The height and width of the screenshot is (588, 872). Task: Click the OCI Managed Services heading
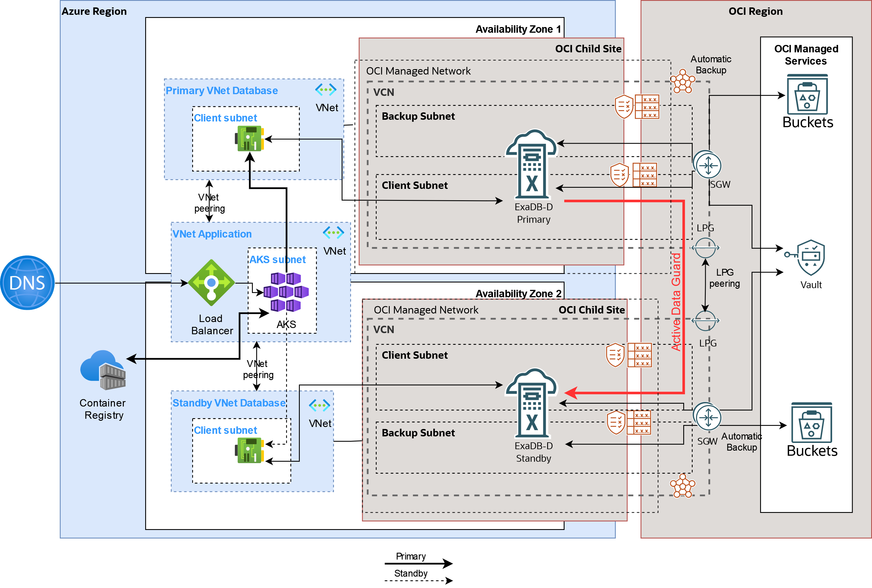click(806, 55)
